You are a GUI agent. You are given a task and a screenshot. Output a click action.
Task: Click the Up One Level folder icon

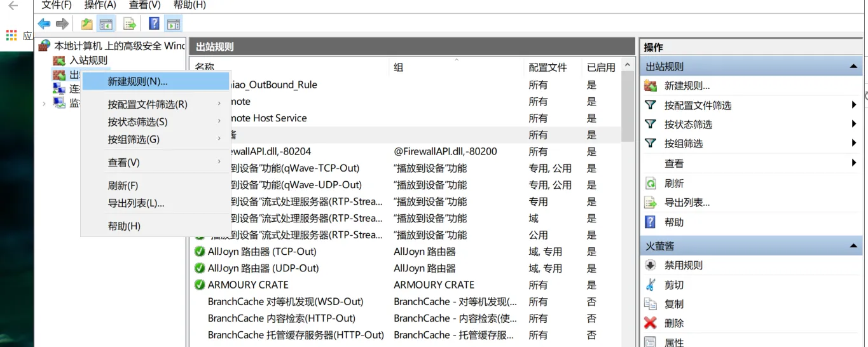point(86,24)
